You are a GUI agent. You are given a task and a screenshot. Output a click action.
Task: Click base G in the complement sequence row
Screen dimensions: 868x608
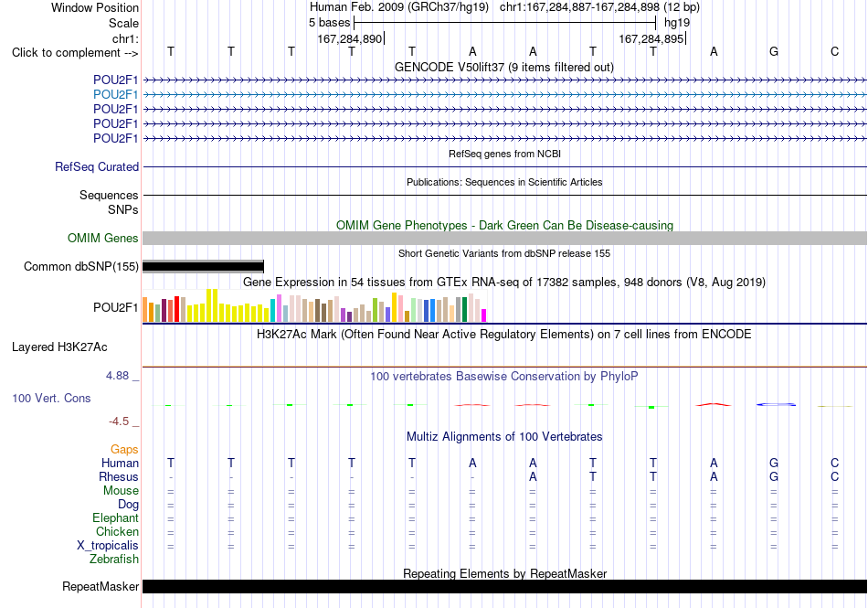[774, 51]
